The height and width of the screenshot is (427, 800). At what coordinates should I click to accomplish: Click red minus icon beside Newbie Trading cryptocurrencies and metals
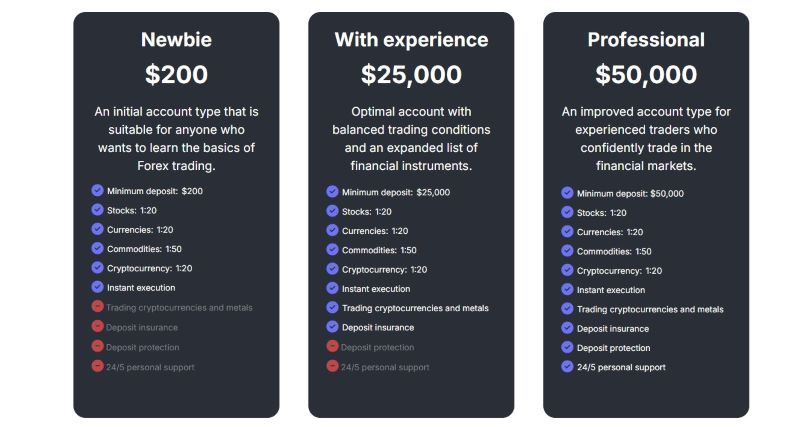click(97, 306)
